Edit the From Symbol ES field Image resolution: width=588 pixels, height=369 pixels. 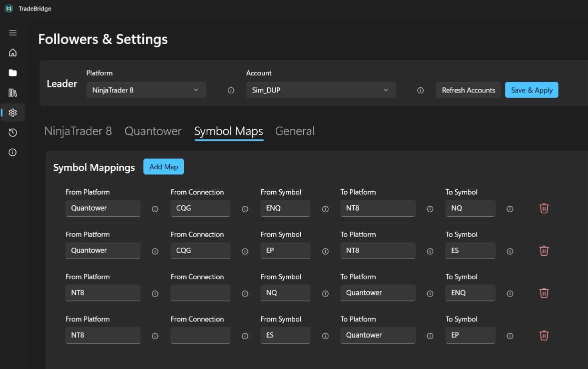(285, 335)
